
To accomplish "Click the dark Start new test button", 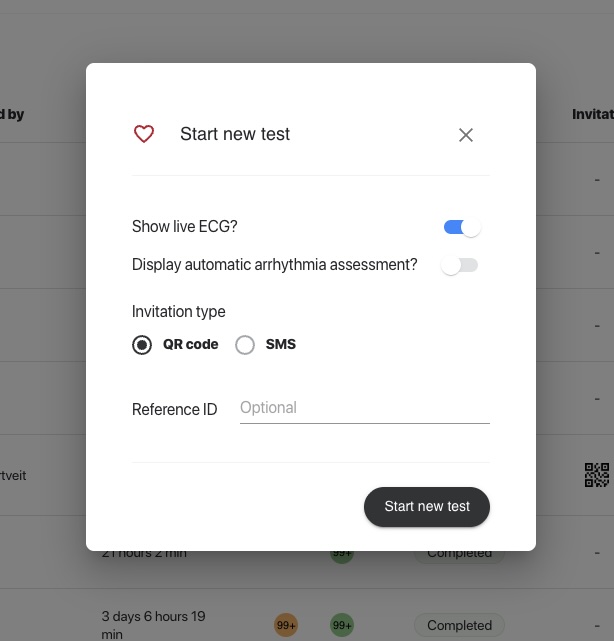I will pyautogui.click(x=427, y=507).
